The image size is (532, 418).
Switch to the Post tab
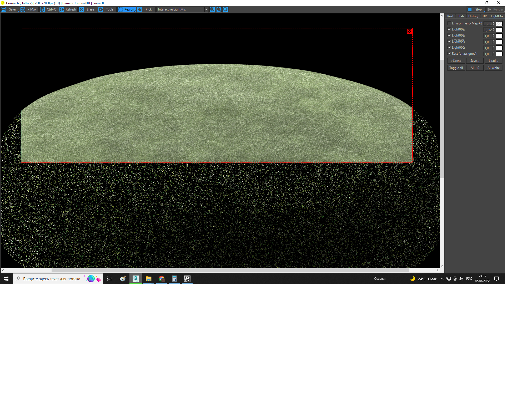coord(450,16)
